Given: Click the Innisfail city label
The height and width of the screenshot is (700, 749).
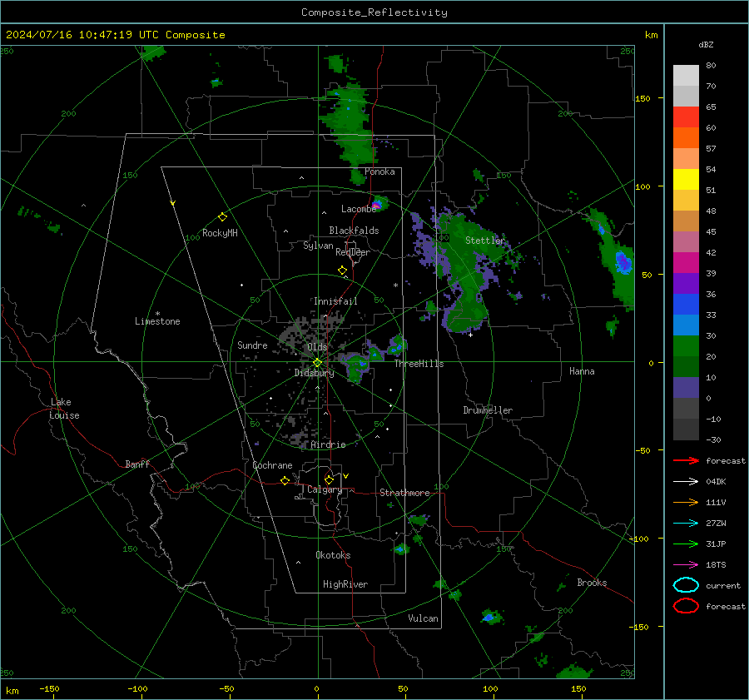Looking at the screenshot, I should [335, 301].
